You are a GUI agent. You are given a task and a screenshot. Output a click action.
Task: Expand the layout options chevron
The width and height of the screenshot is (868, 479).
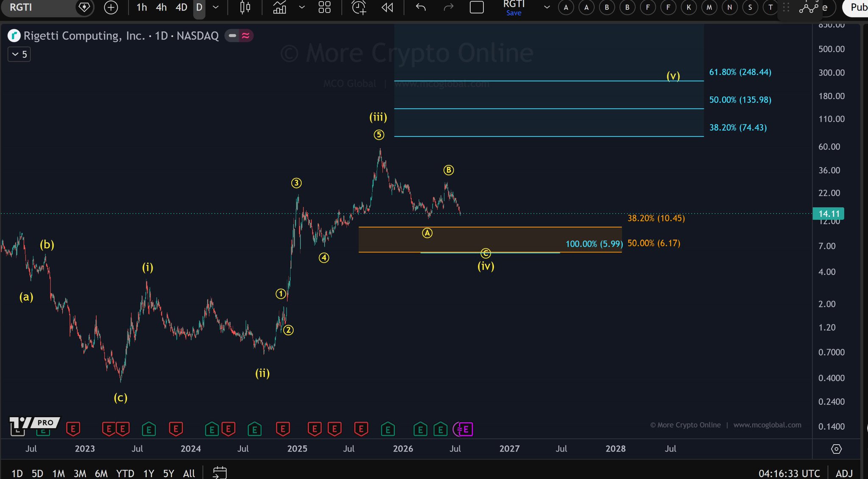[x=547, y=7]
